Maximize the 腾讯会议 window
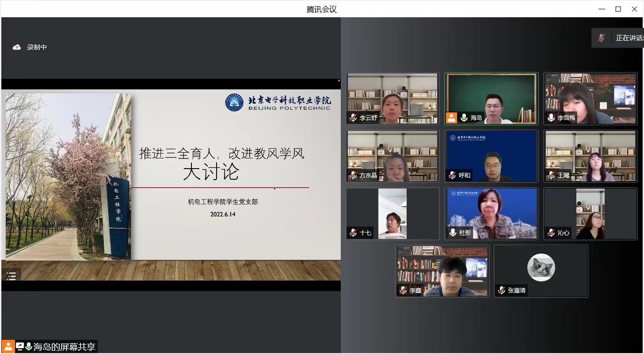Image resolution: width=644 pixels, height=354 pixels. (x=618, y=9)
